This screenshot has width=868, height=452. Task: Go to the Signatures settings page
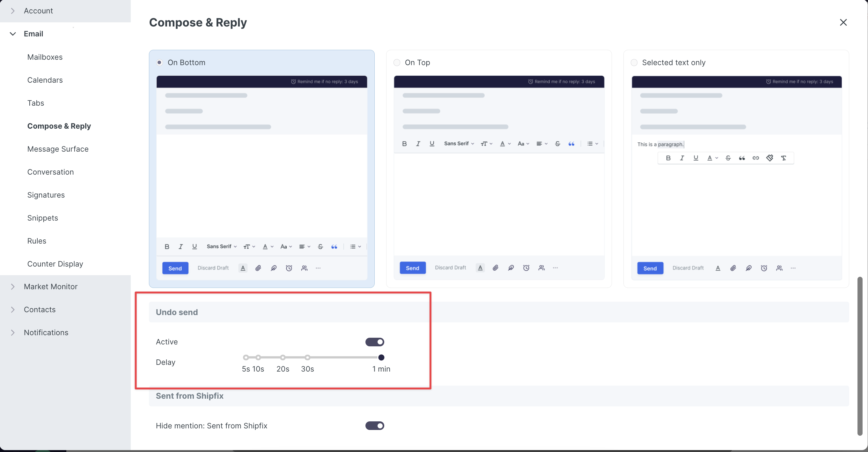pyautogui.click(x=46, y=195)
